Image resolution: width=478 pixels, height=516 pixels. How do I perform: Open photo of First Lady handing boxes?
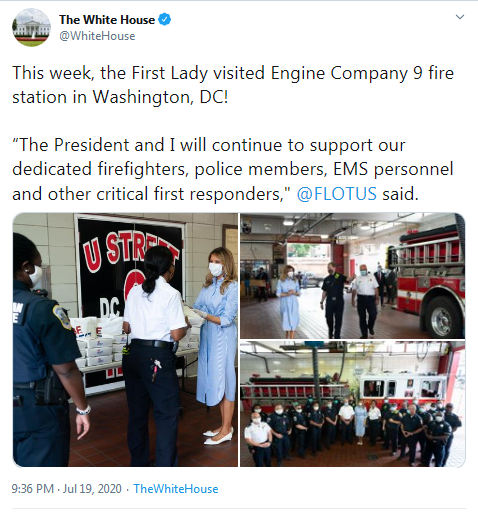click(125, 339)
